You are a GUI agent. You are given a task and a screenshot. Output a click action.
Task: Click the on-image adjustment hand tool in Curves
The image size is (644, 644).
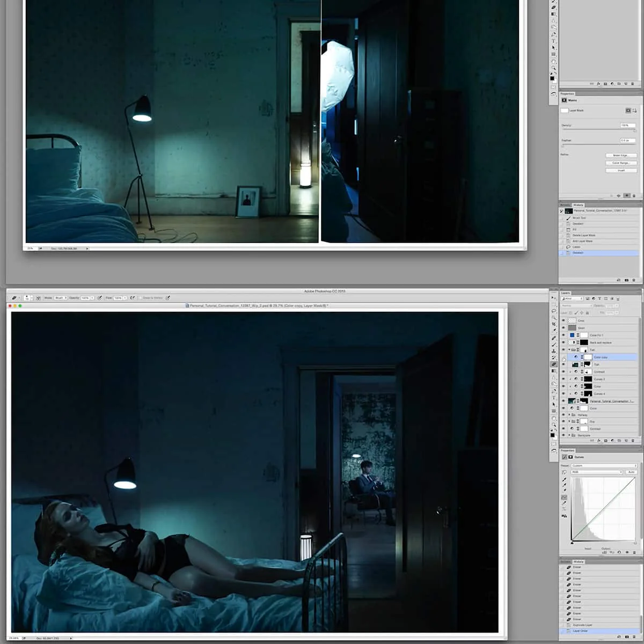click(564, 472)
